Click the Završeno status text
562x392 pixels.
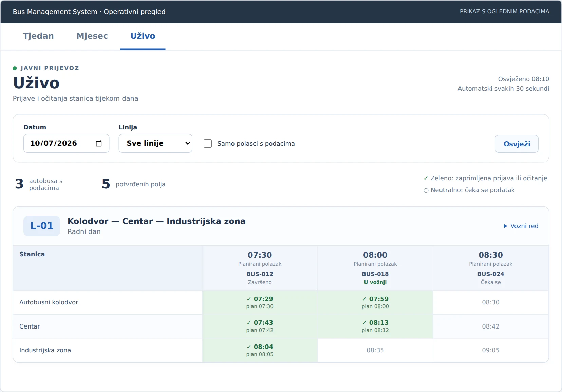tap(260, 282)
